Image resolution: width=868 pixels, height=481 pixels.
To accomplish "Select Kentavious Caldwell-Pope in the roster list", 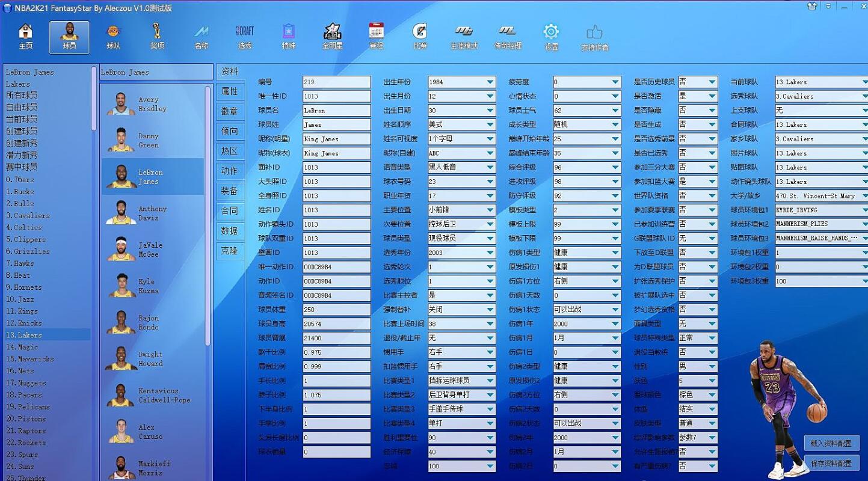I will coord(153,395).
